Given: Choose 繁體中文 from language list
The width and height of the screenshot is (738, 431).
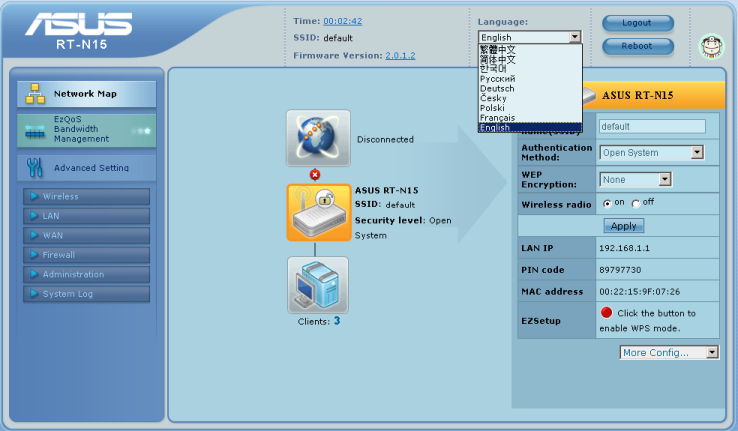Looking at the screenshot, I should (530, 49).
